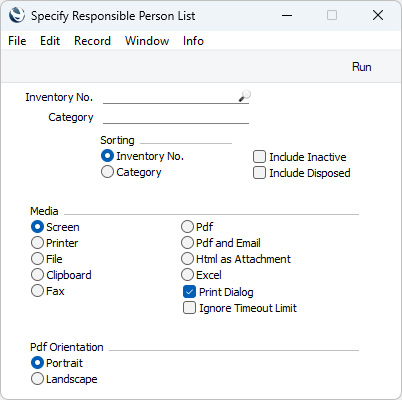
Task: Switch Pdf Orientation to Landscape
Action: [x=37, y=379]
